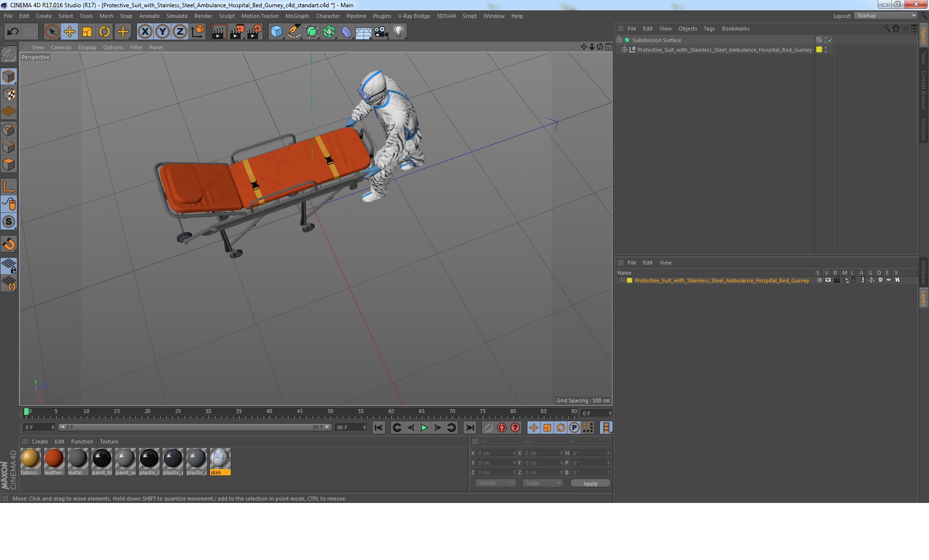
Task: Toggle X axis lock
Action: [145, 32]
